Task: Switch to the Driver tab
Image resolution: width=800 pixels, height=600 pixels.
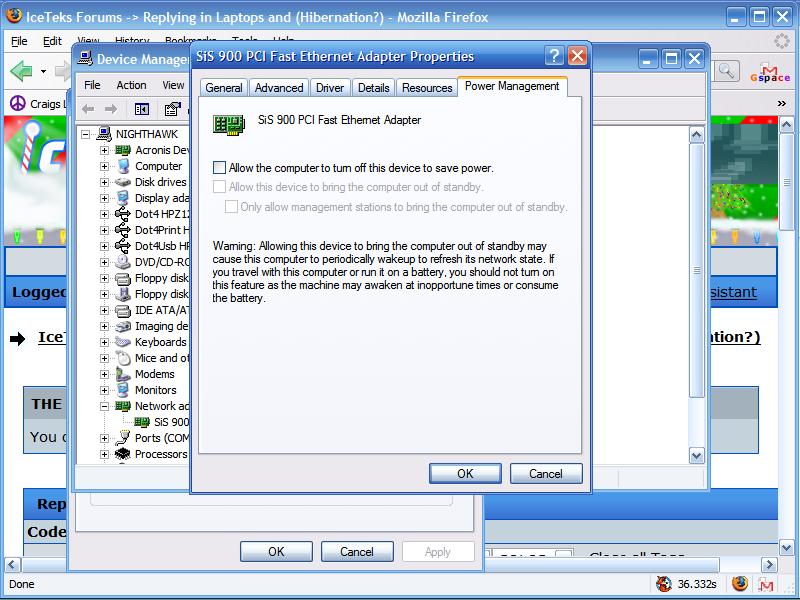Action: click(x=330, y=88)
